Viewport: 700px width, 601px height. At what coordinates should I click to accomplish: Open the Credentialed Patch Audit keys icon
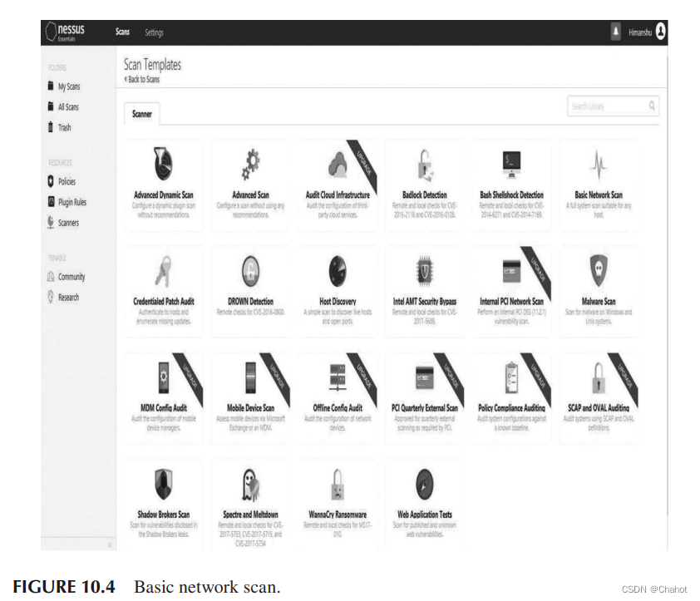[163, 271]
